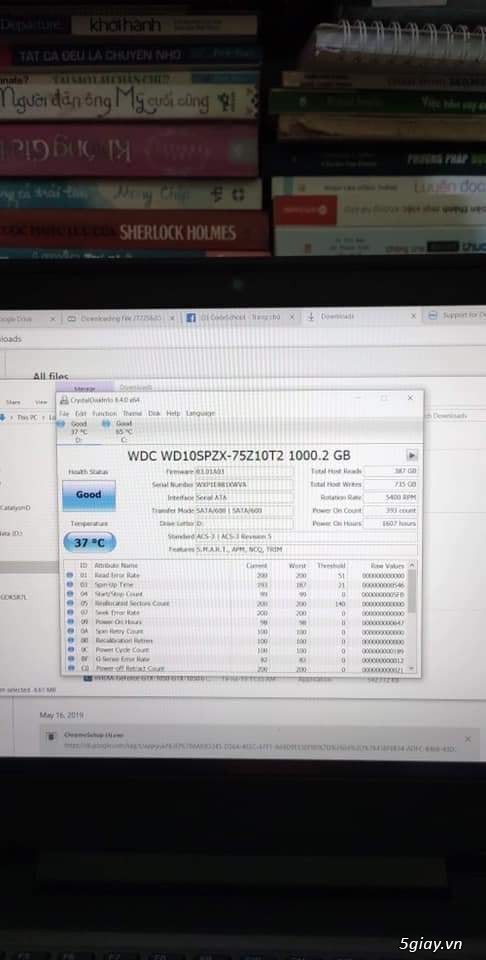
Task: Open the View tab in File Explorer
Action: [41, 402]
